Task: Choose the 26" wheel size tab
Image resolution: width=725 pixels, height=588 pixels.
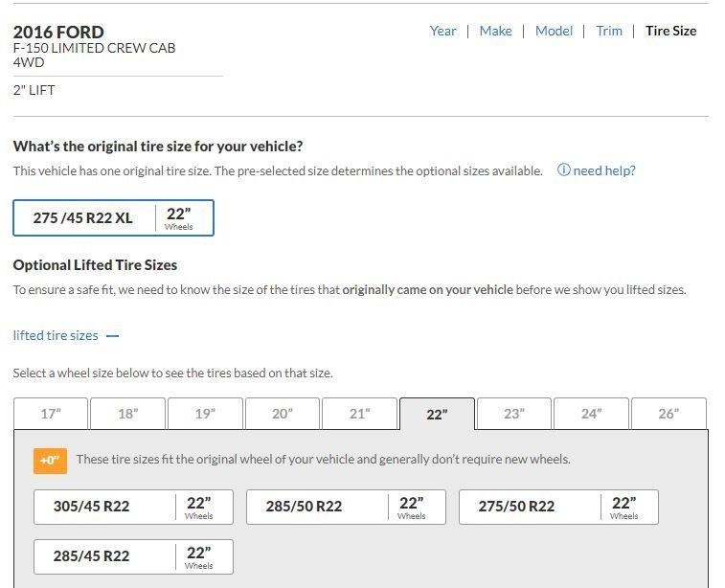Action: [x=668, y=414]
